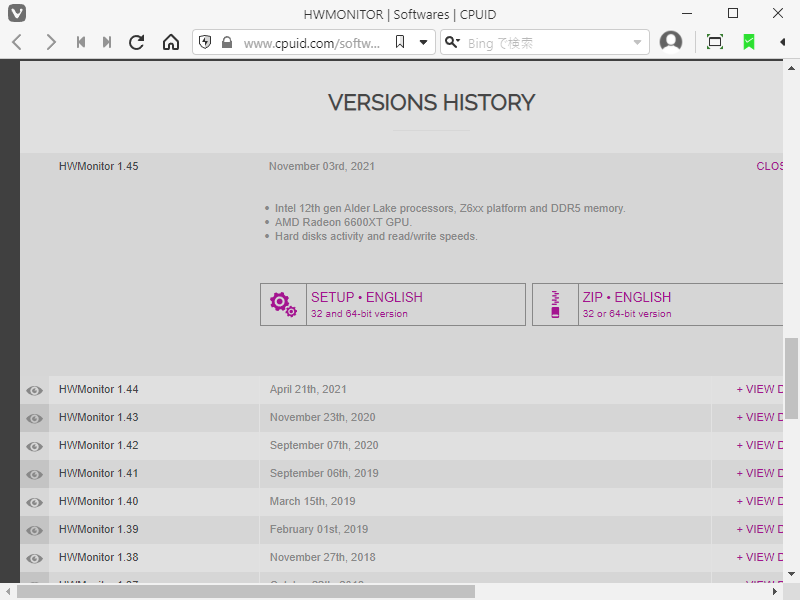The height and width of the screenshot is (600, 800).
Task: Click the date April 21th, 2021
Action: pyautogui.click(x=308, y=389)
